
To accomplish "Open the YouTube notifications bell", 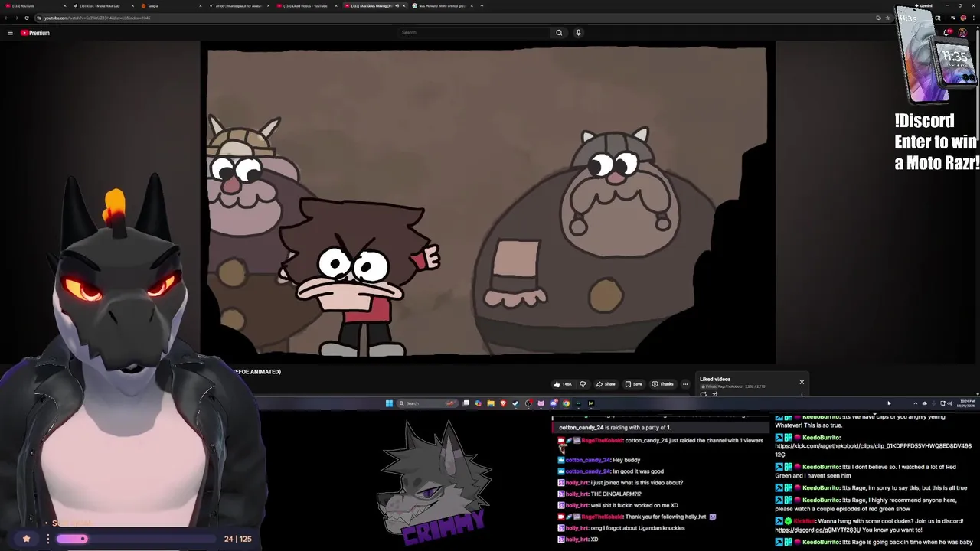I will 947,32.
